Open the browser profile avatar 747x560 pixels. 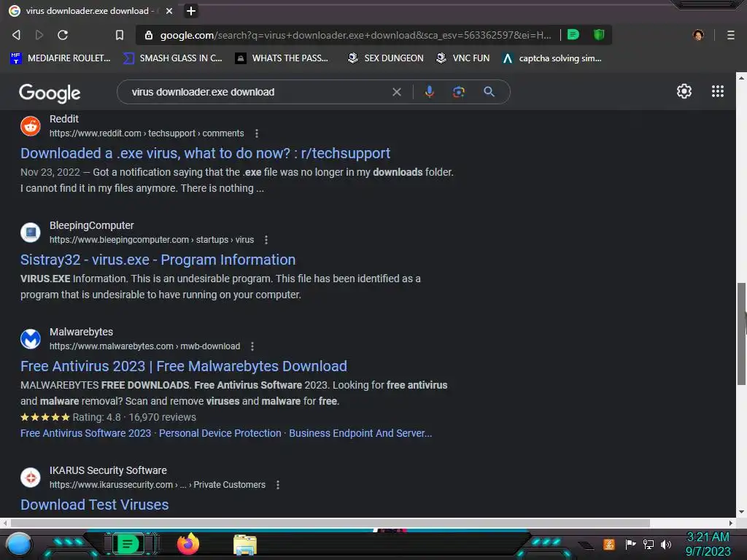tap(698, 35)
